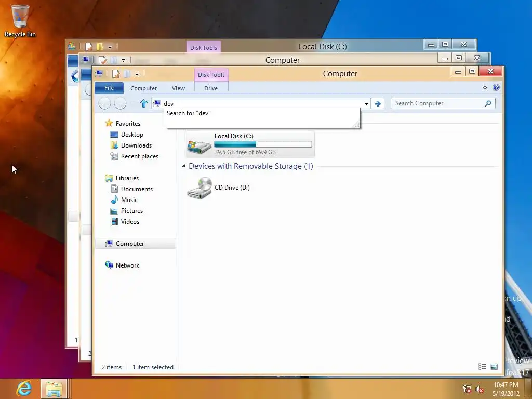Collapse Devices with Removable Storage group

pyautogui.click(x=183, y=166)
